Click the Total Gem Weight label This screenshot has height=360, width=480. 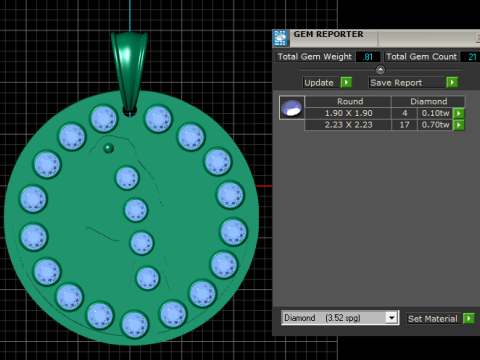coord(314,57)
